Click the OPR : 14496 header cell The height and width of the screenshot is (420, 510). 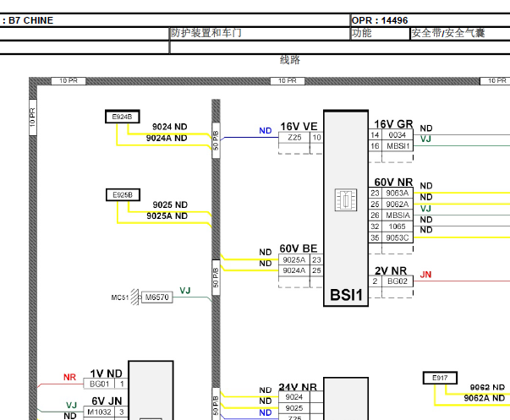tap(430, 20)
